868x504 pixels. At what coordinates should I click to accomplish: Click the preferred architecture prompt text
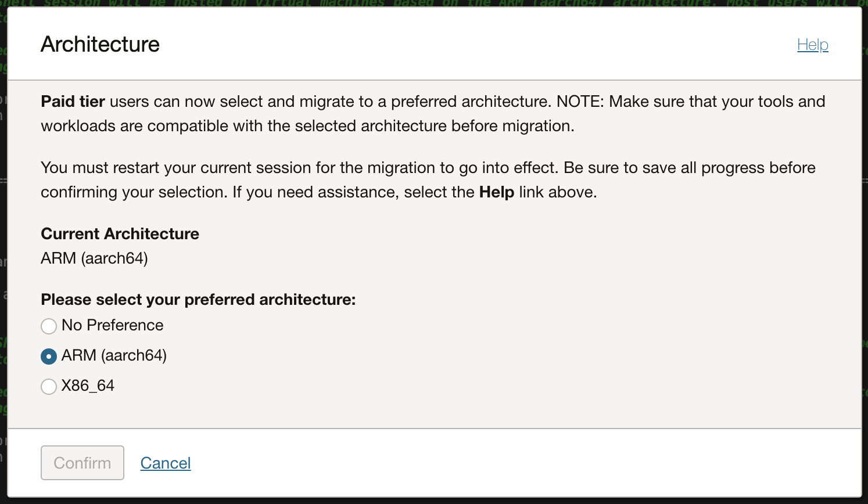[x=199, y=299]
